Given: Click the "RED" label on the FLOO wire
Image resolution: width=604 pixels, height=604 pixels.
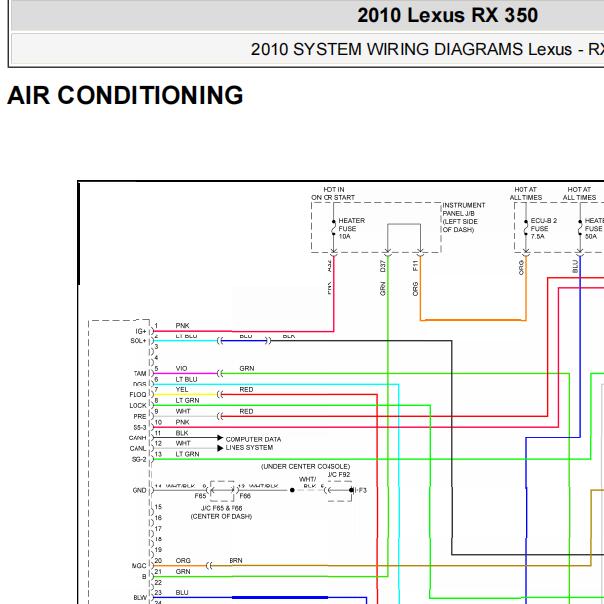Looking at the screenshot, I should click(246, 390).
